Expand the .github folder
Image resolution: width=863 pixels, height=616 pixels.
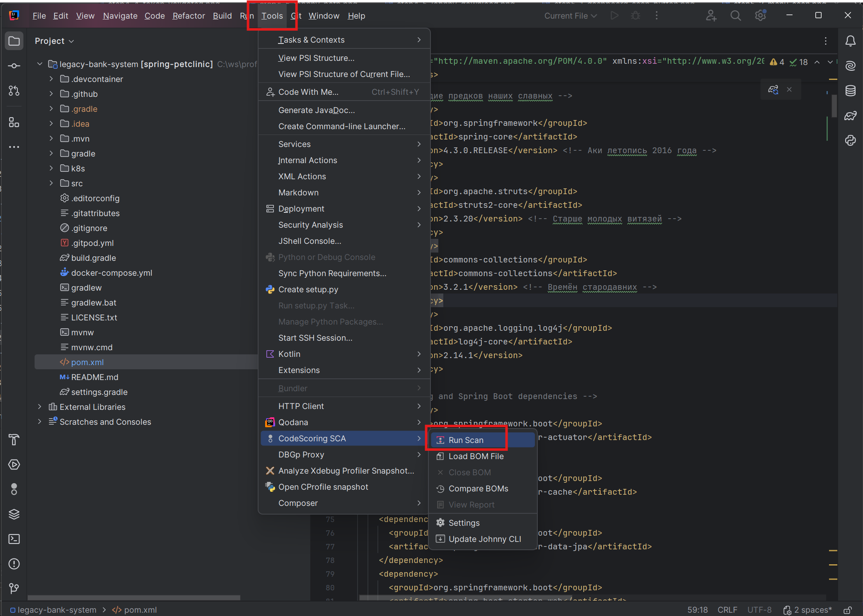(51, 94)
